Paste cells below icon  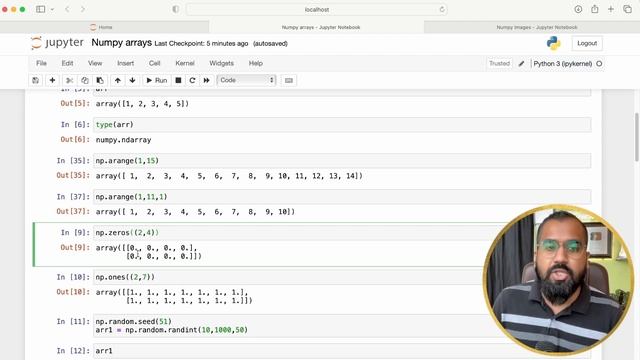(100, 80)
